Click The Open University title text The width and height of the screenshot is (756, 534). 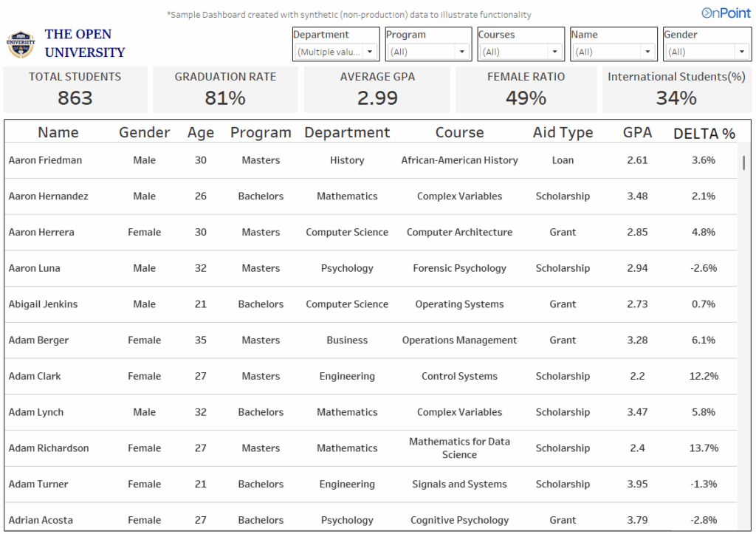click(x=84, y=44)
